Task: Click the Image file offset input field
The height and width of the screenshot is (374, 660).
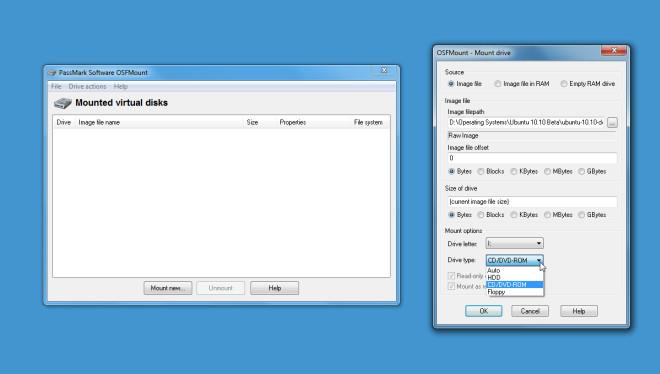Action: (532, 158)
